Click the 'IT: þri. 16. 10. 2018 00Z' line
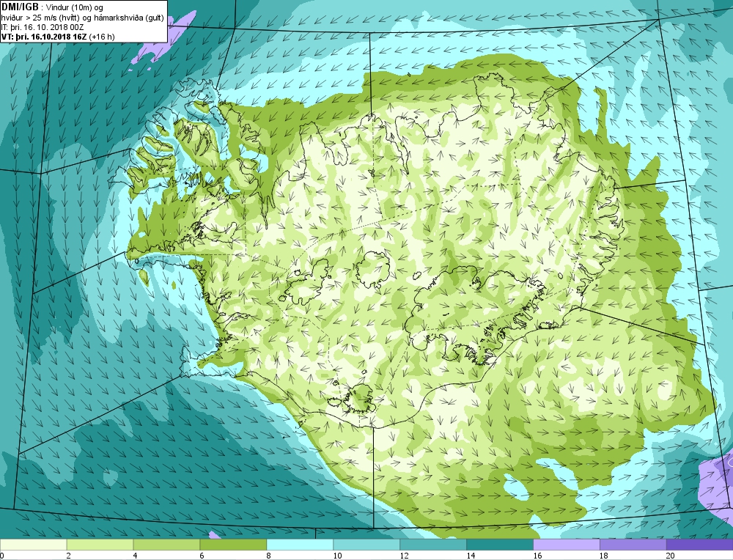733x560 pixels. coord(43,28)
